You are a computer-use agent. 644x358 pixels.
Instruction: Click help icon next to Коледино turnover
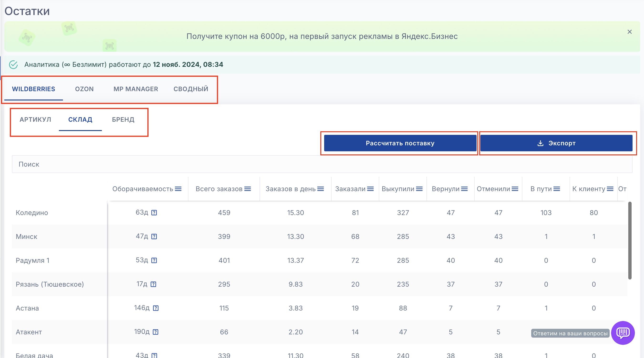click(x=154, y=213)
